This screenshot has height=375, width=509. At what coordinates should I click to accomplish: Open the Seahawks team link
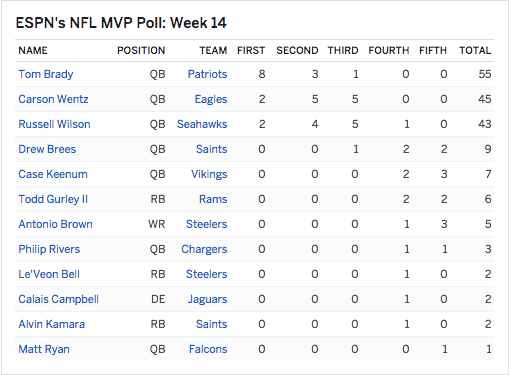tap(202, 124)
